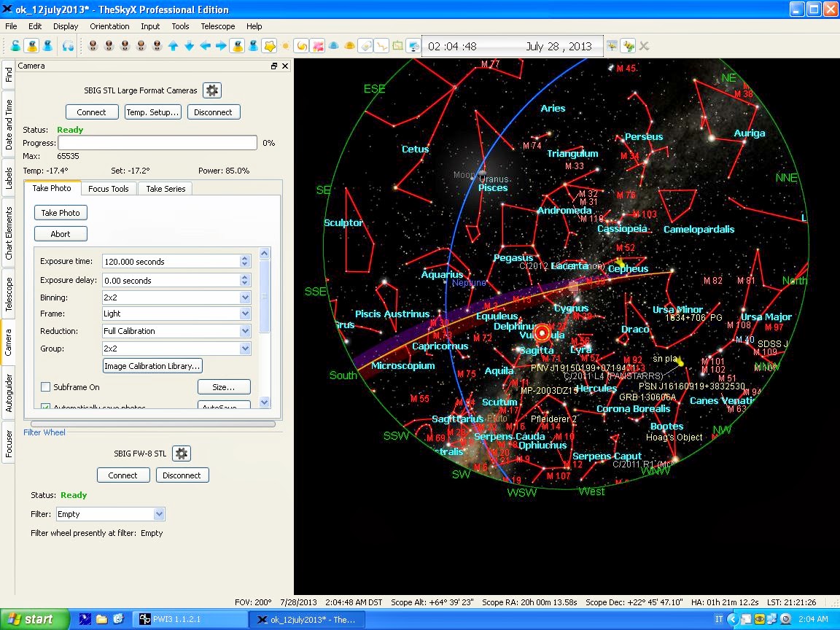Click the blue up arrow in toolbar
Viewport: 840px width, 630px height.
[x=174, y=46]
